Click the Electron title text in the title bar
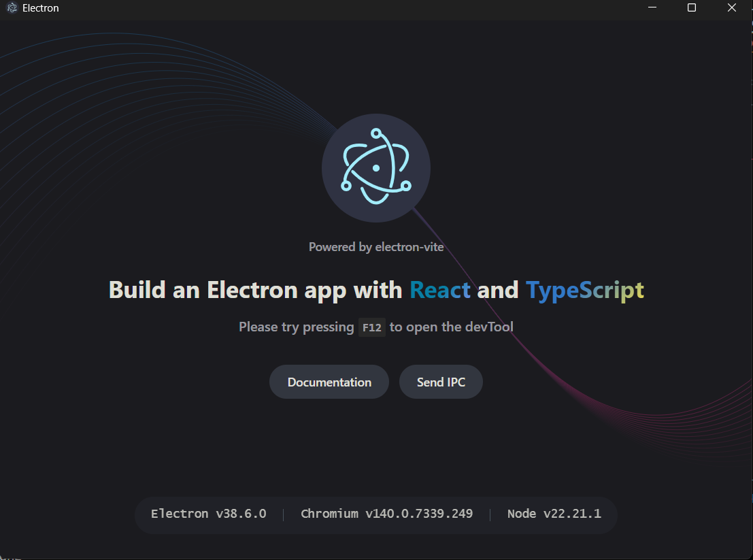753x560 pixels. (41, 8)
